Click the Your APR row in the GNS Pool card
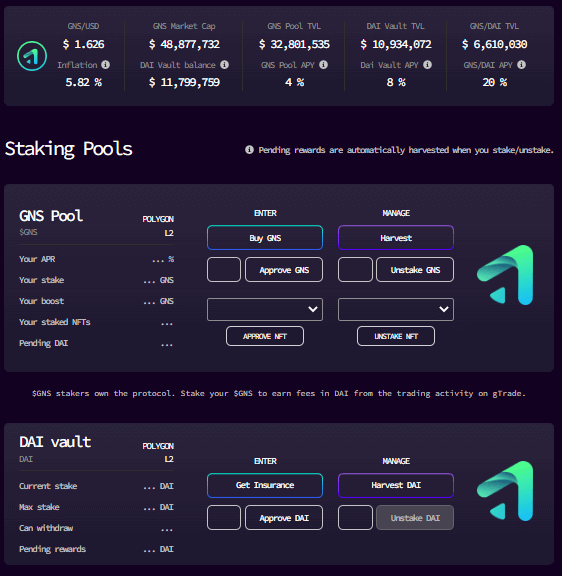Image resolution: width=562 pixels, height=576 pixels. (x=96, y=259)
